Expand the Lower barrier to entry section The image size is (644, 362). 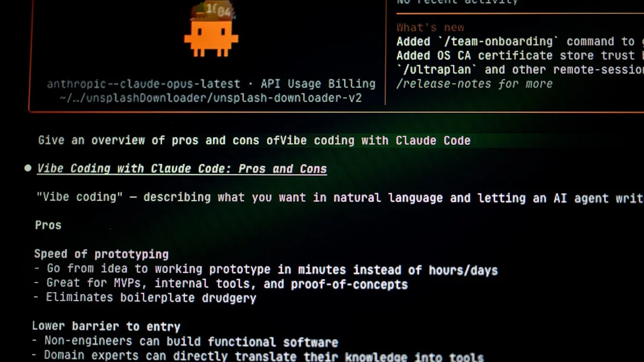point(106,326)
